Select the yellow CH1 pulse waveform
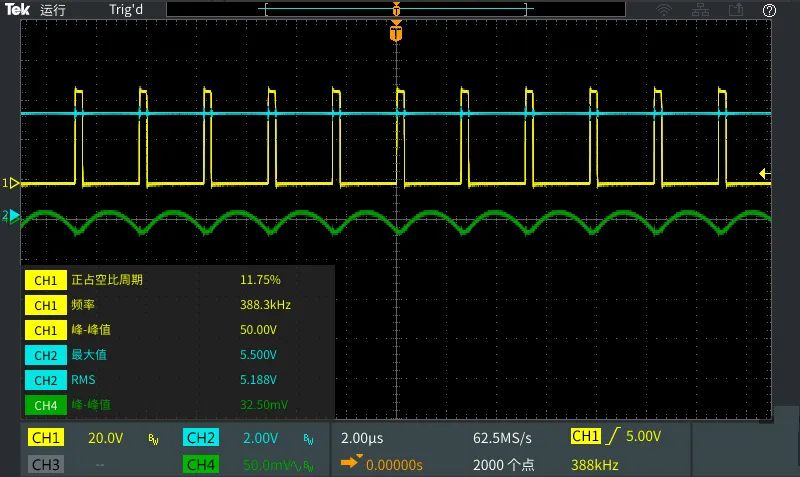Screen dimensions: 800x477 coord(396,138)
